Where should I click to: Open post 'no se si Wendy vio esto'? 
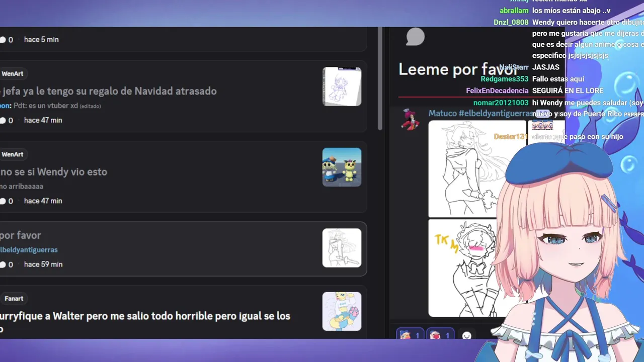(53, 172)
